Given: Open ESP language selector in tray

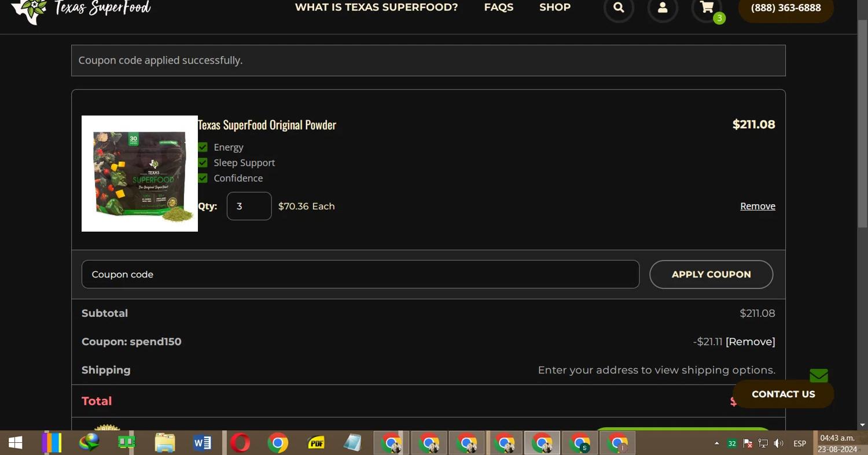Looking at the screenshot, I should (x=800, y=443).
